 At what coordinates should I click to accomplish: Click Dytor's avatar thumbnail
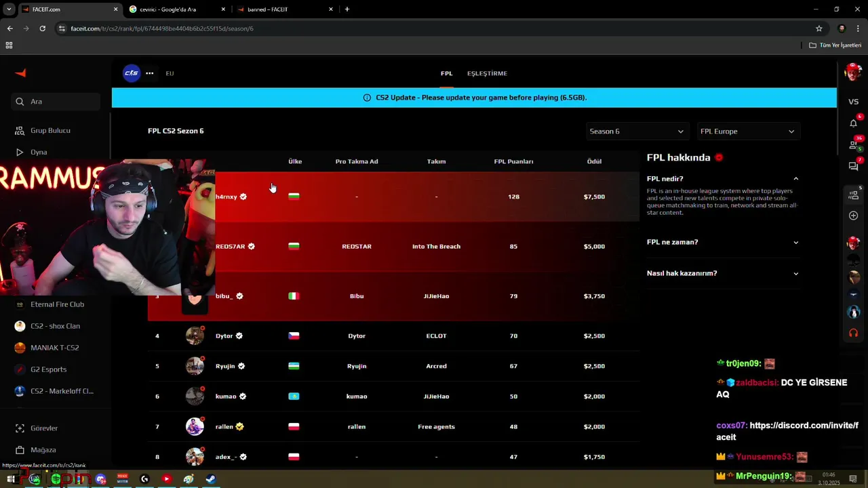(195, 335)
